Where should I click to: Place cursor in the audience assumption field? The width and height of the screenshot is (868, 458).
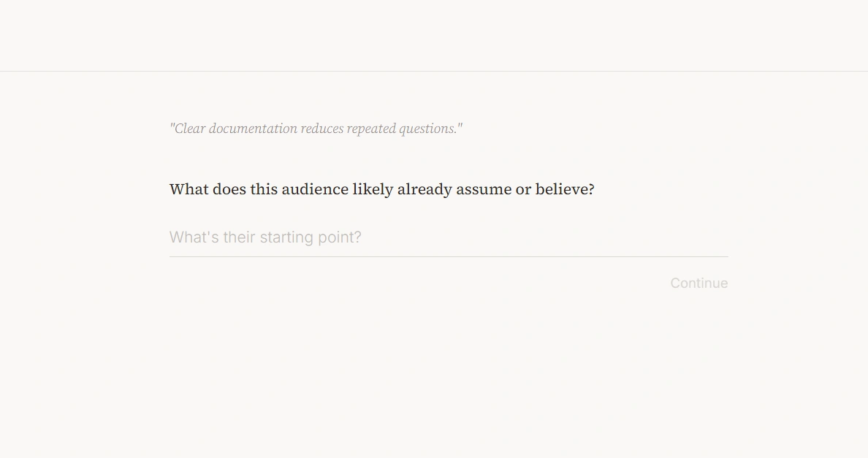pyautogui.click(x=448, y=237)
